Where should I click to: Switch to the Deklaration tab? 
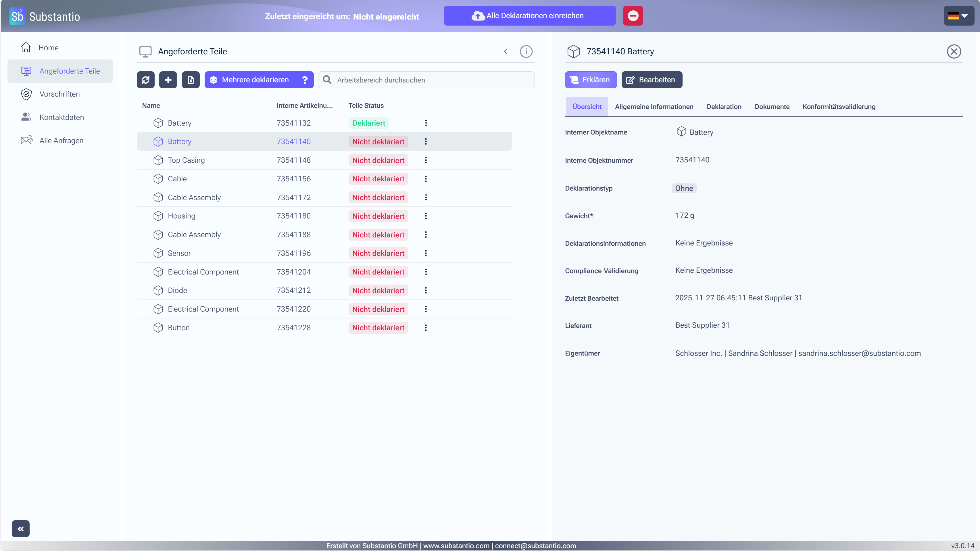coord(724,107)
